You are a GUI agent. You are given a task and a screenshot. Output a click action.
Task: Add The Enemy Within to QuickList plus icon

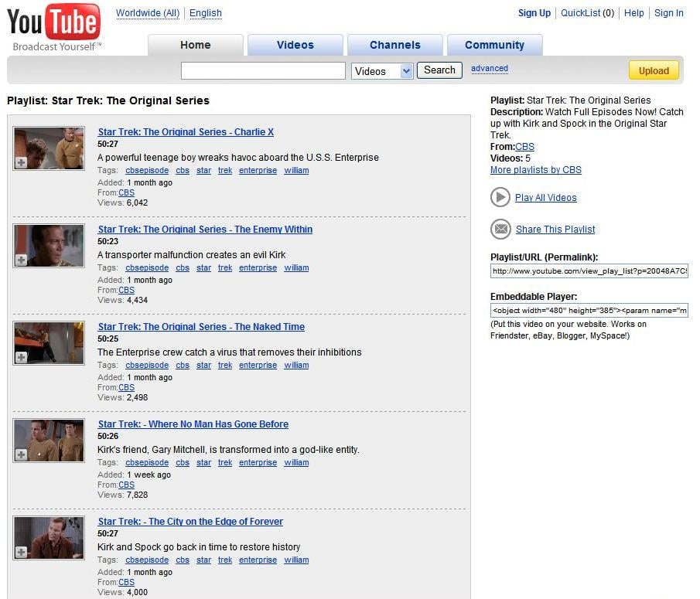[x=22, y=260]
